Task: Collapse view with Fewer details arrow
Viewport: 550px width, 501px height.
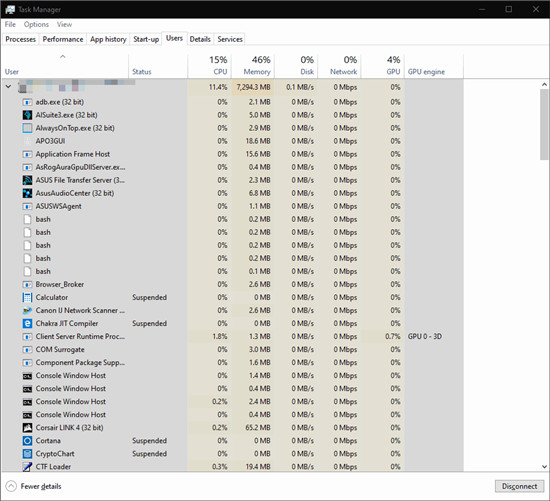Action: click(11, 486)
